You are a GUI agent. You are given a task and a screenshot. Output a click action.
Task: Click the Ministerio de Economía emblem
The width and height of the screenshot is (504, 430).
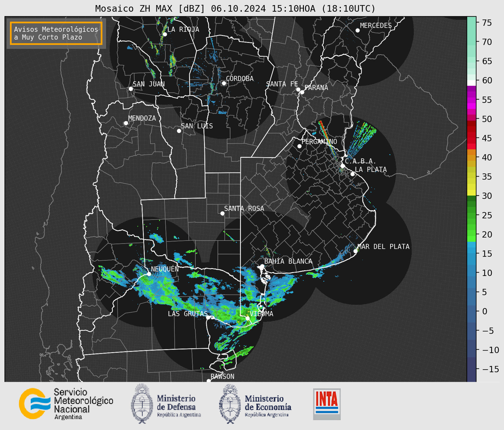230,404
